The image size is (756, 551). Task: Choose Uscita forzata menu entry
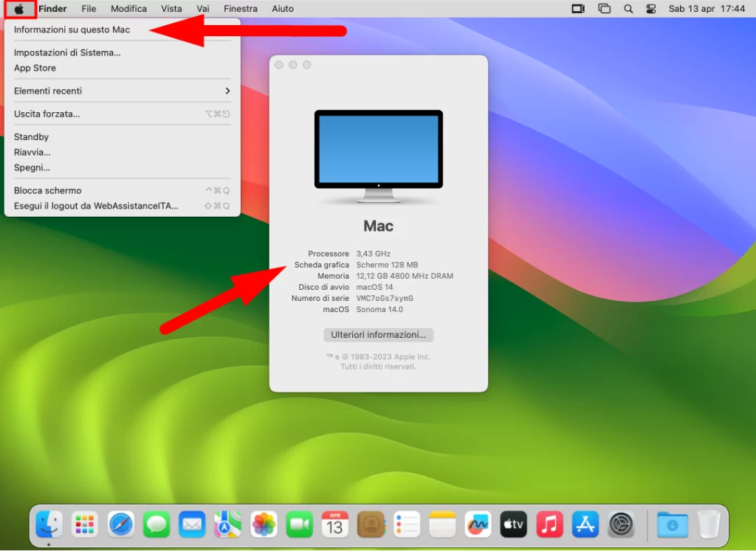[x=122, y=114]
